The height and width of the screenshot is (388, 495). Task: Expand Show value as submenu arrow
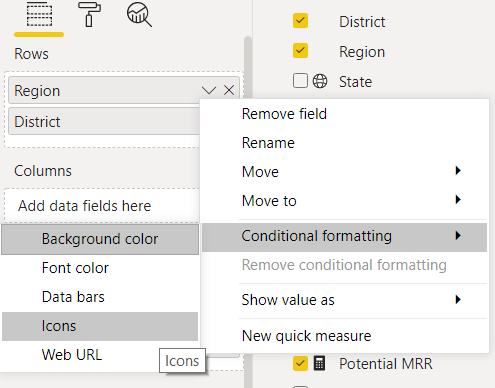click(458, 300)
